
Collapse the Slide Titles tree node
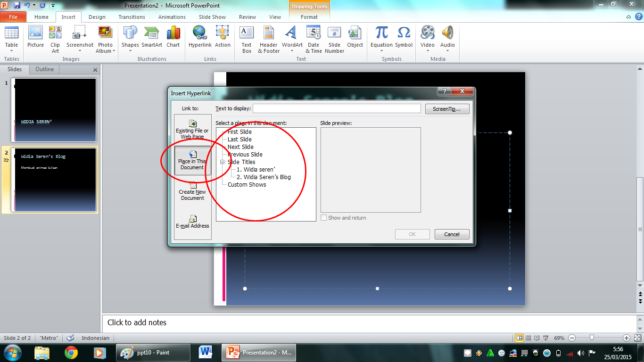(222, 162)
